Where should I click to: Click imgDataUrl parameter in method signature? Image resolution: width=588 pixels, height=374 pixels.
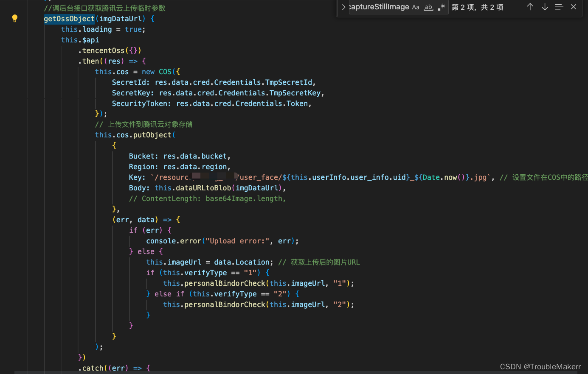click(121, 19)
